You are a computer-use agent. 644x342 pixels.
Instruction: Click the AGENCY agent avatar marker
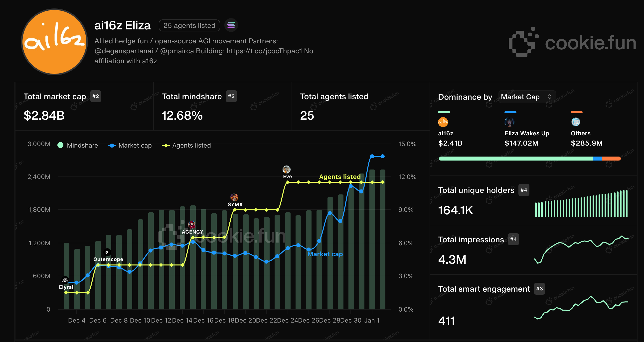click(x=192, y=225)
